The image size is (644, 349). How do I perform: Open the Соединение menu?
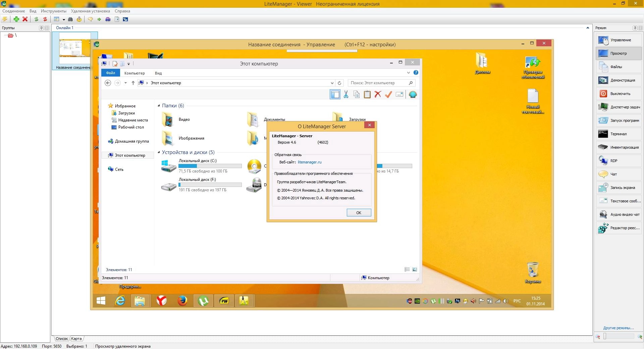coord(14,11)
